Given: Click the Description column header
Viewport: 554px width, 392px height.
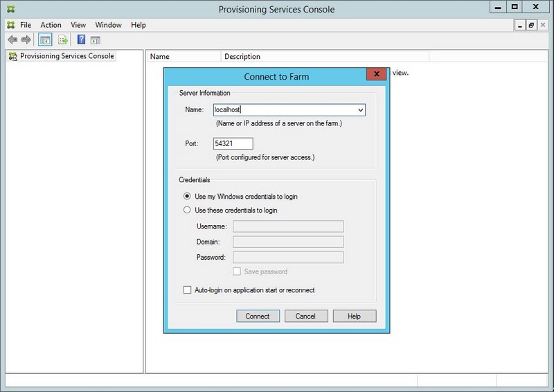Looking at the screenshot, I should point(325,56).
